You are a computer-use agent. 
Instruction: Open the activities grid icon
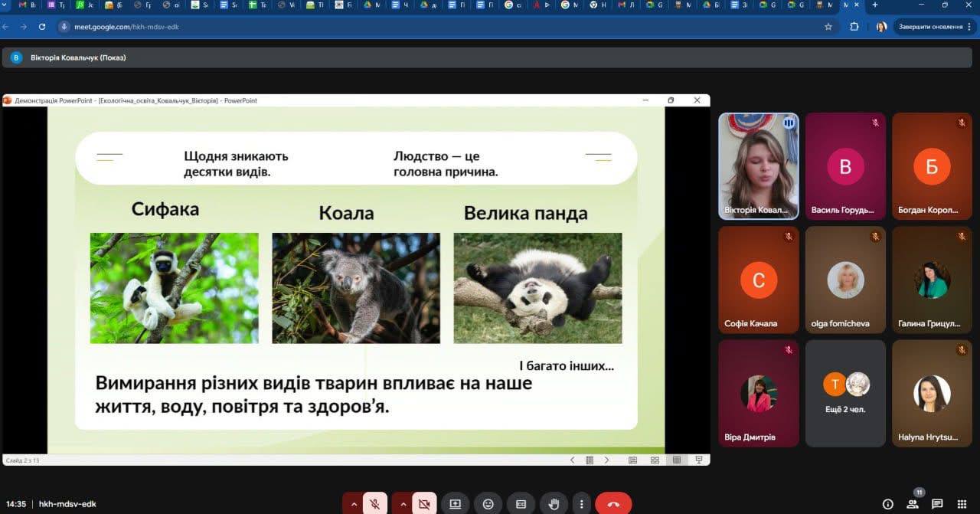(962, 504)
